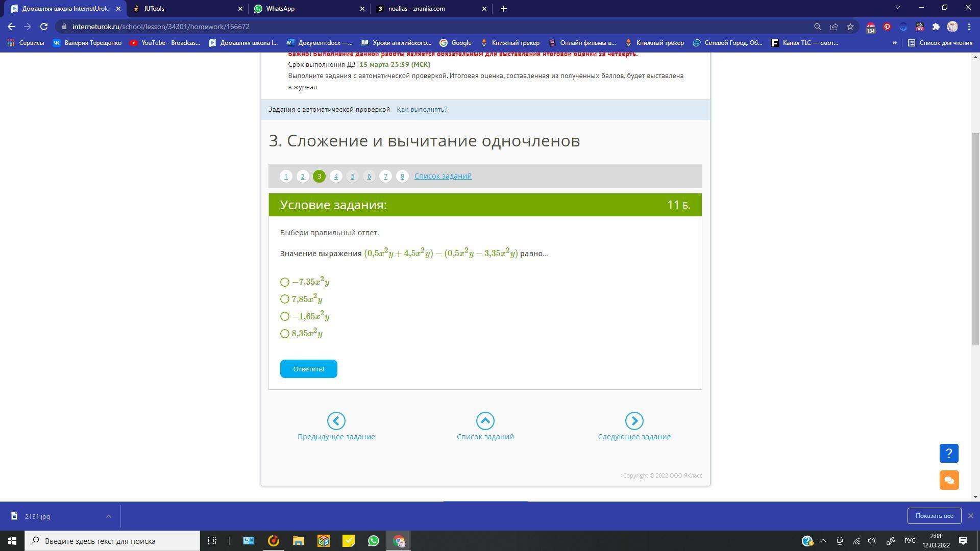Choose the answer 8,35x²y
Viewport: 980px width, 551px height.
(x=285, y=334)
